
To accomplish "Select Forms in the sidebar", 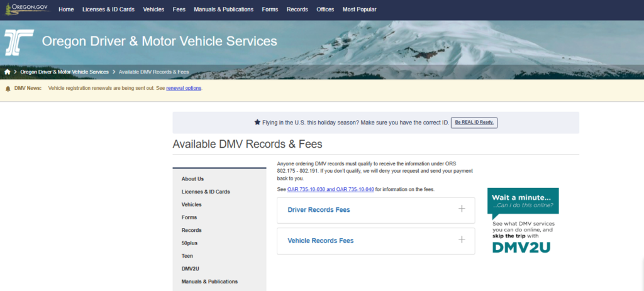I will pyautogui.click(x=189, y=217).
